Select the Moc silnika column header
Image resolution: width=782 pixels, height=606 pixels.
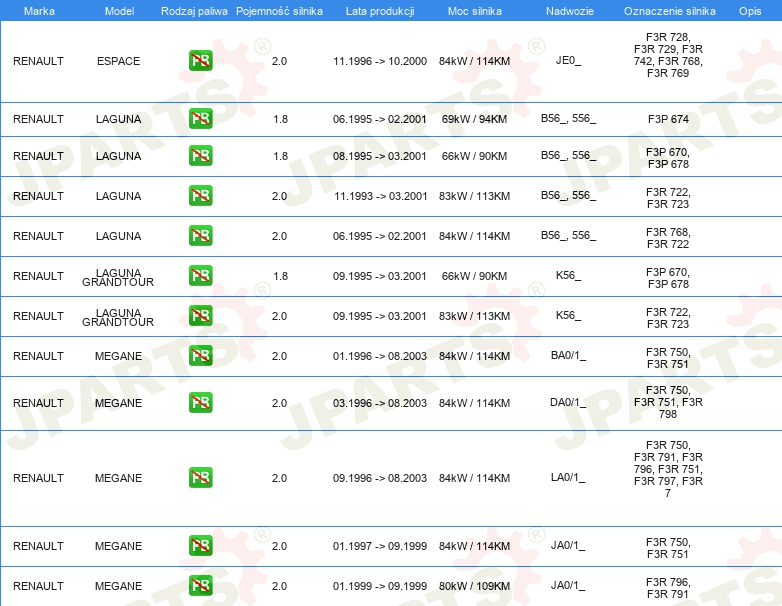coord(475,11)
